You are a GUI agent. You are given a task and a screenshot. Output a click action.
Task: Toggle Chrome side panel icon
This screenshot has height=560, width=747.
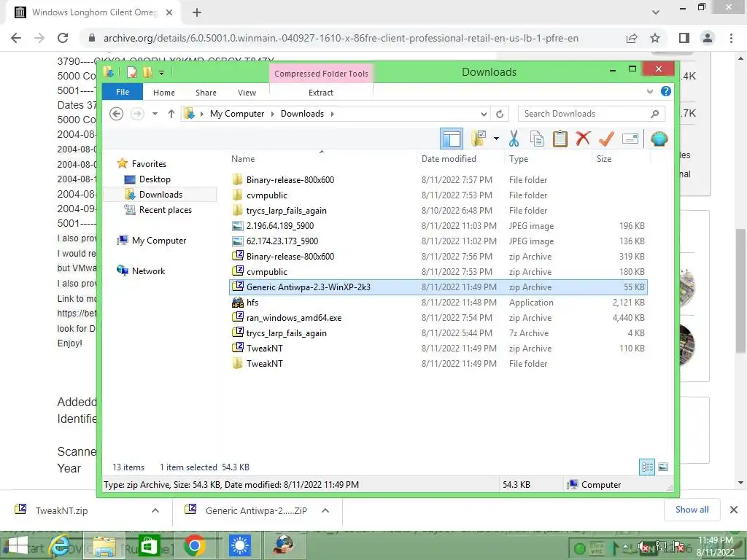tap(684, 38)
